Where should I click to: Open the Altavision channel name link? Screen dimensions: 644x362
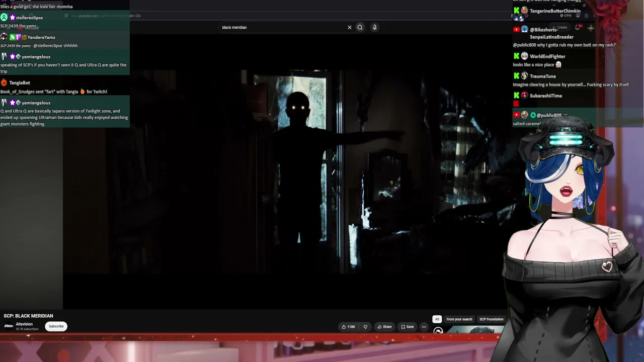[x=24, y=324]
